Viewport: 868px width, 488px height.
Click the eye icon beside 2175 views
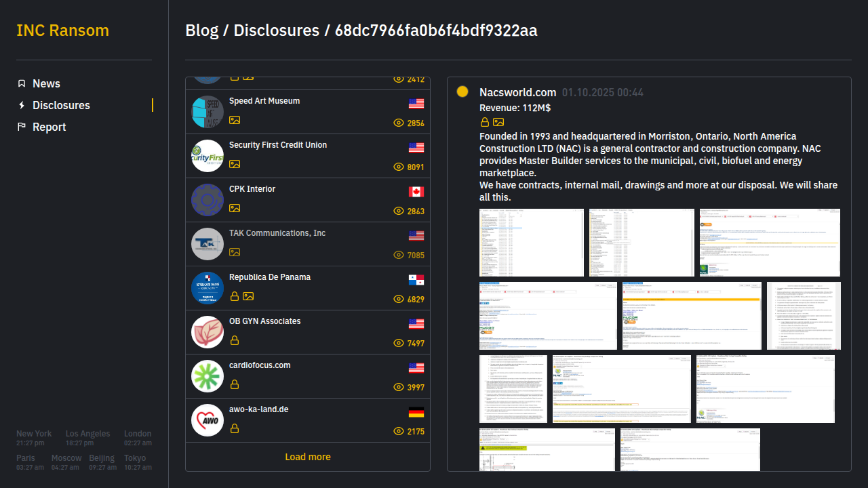pos(399,431)
